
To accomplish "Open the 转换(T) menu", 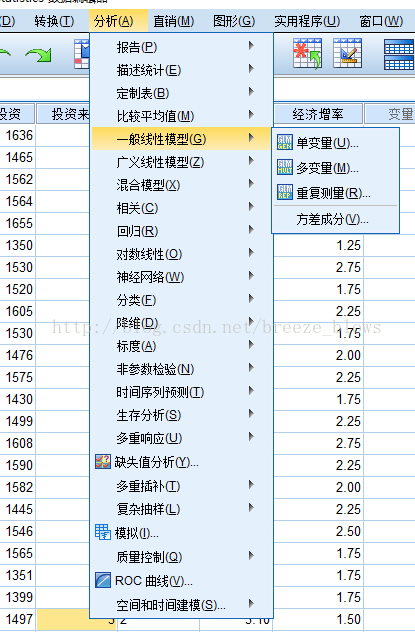I will click(54, 21).
